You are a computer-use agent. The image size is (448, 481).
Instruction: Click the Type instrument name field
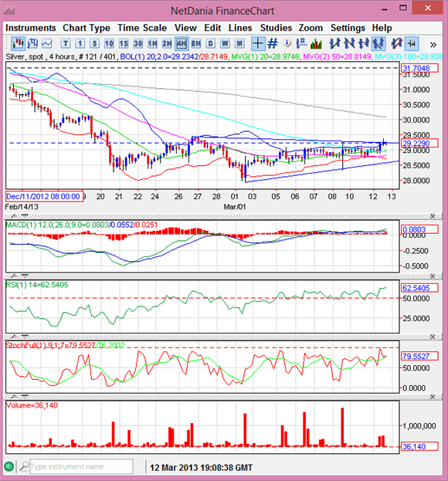pyautogui.click(x=81, y=466)
